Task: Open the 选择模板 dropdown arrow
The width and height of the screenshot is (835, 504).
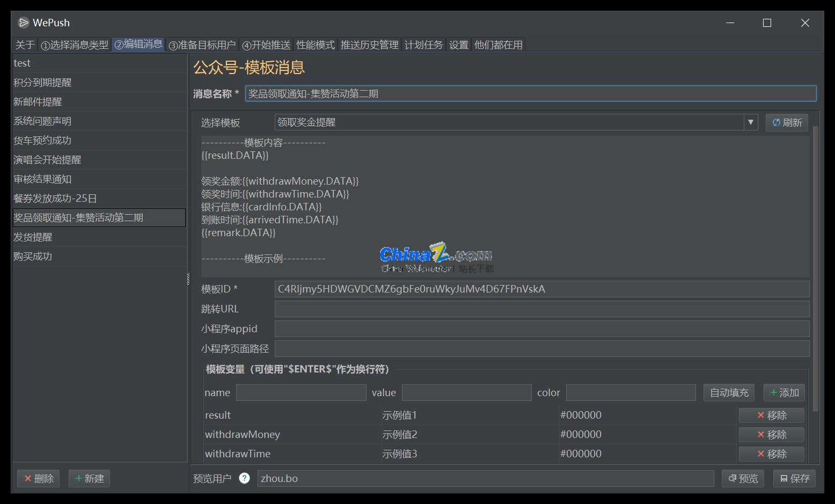Action: click(751, 122)
